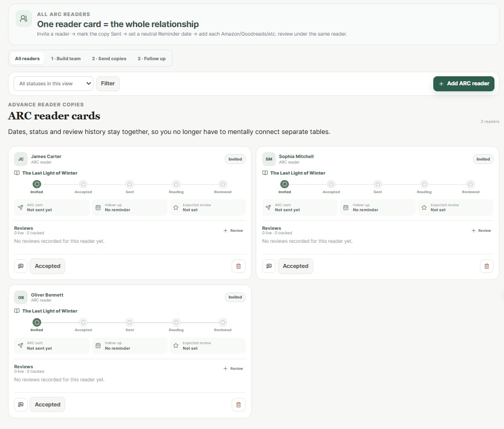Click calendar Follow-up icon for Sophia Mitchell
Image resolution: width=504 pixels, height=429 pixels.
(346, 208)
